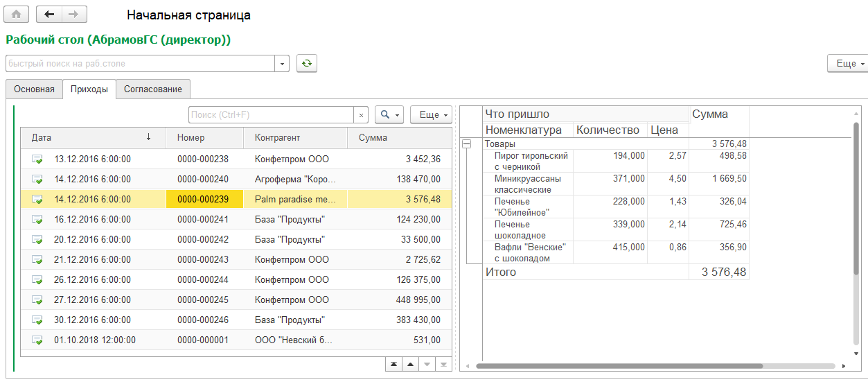Open the magnifier search options button
The height and width of the screenshot is (382, 868).
click(x=389, y=115)
